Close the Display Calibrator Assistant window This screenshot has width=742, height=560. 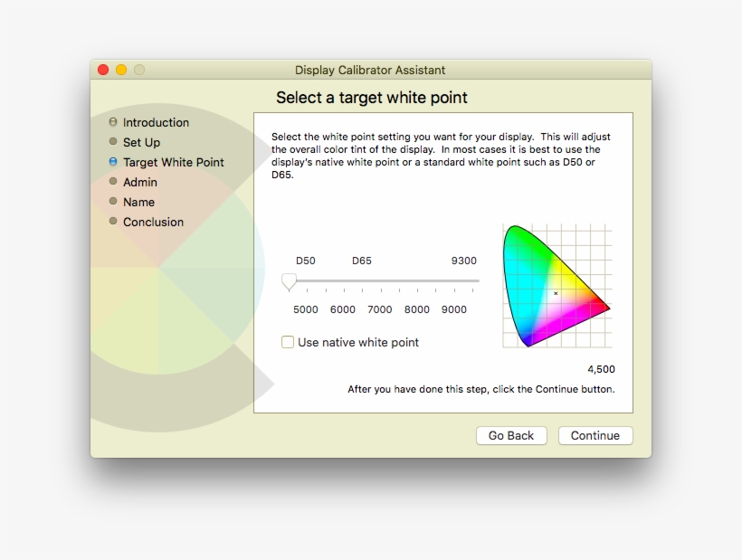[x=103, y=70]
